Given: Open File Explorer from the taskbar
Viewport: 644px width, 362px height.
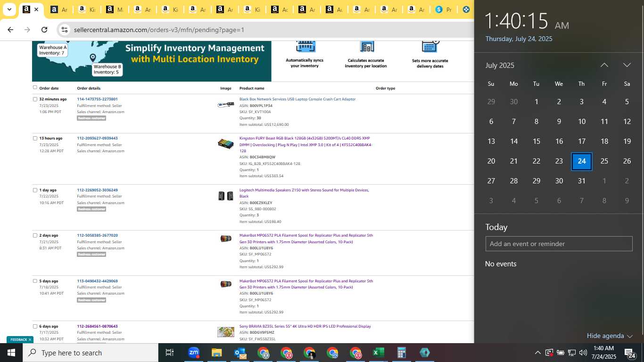Looking at the screenshot, I should click(216, 353).
